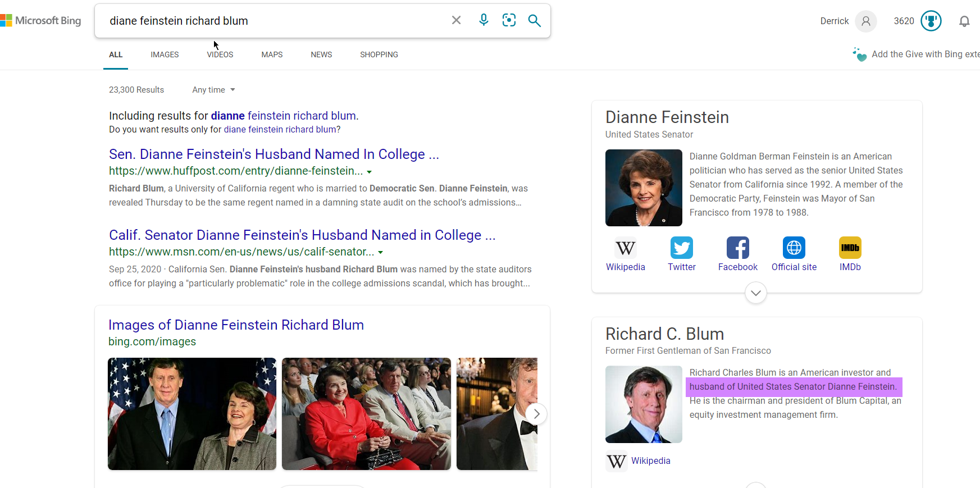Screen dimensions: 980x488
Task: Open Dianne Feinstein portrait photo in side card
Action: [644, 188]
